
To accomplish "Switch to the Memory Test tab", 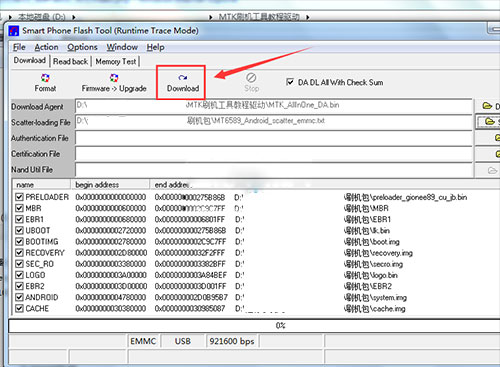I will 116,61.
